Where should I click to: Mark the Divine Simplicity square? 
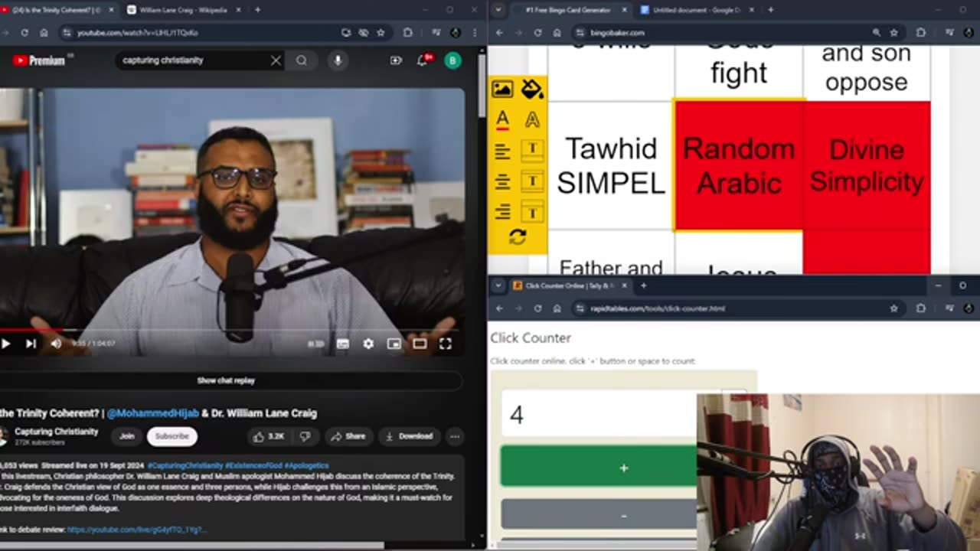point(867,165)
